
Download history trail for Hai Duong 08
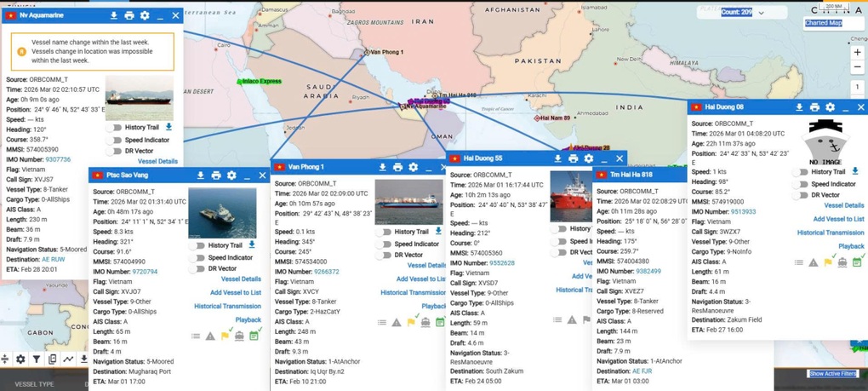pyautogui.click(x=855, y=171)
